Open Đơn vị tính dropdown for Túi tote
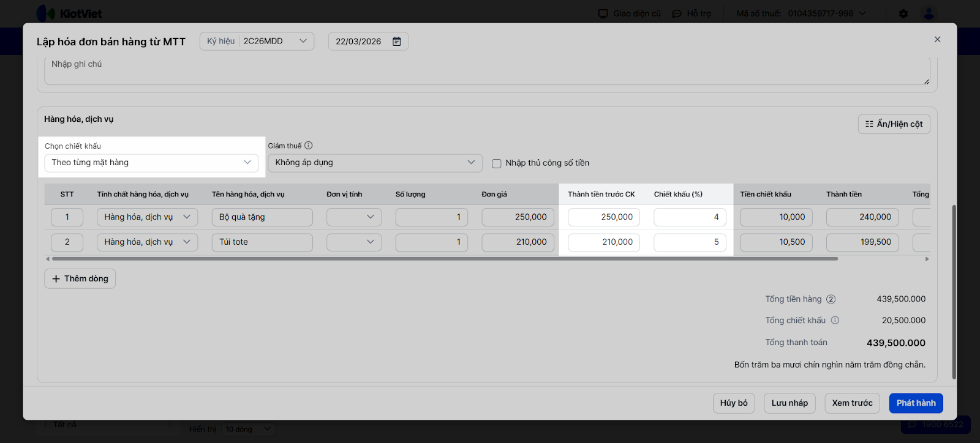Image resolution: width=980 pixels, height=443 pixels. (x=354, y=242)
